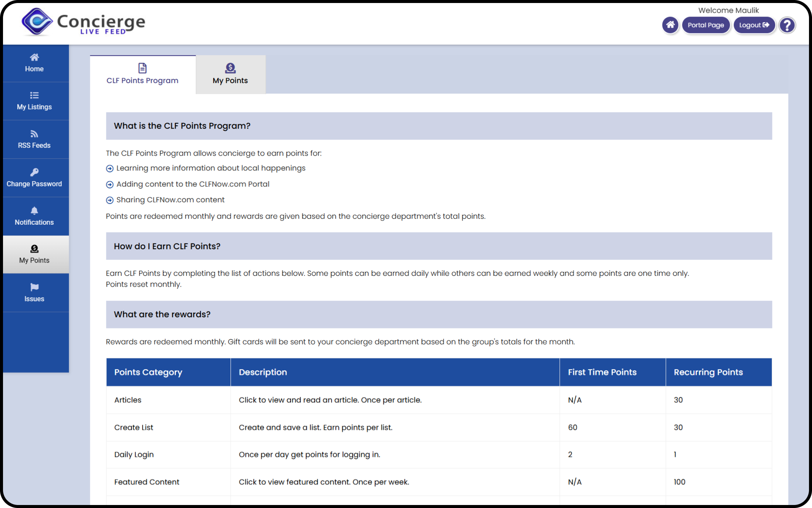812x508 pixels.
Task: Click the RSS Feeds signal icon
Action: tap(34, 134)
